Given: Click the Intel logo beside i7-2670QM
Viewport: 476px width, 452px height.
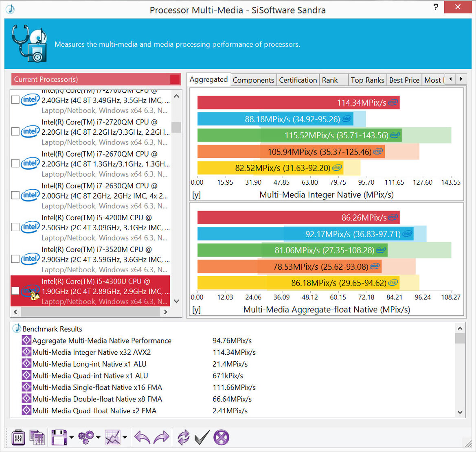Looking at the screenshot, I should point(30,164).
